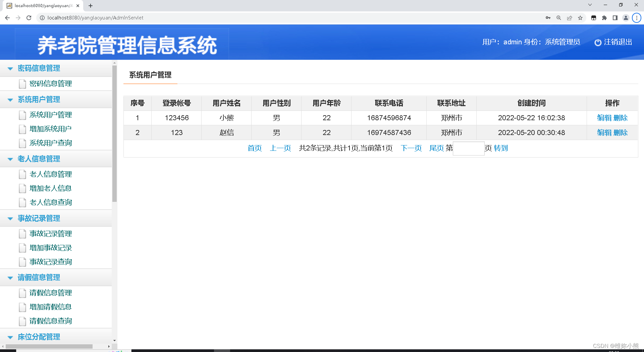Click the page refresh icon in the browser toolbar

29,18
